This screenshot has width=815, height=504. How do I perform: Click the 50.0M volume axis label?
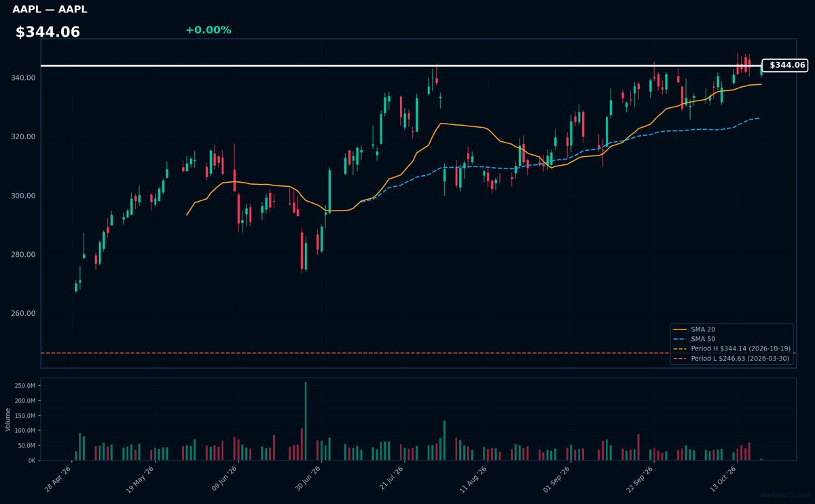click(26, 446)
